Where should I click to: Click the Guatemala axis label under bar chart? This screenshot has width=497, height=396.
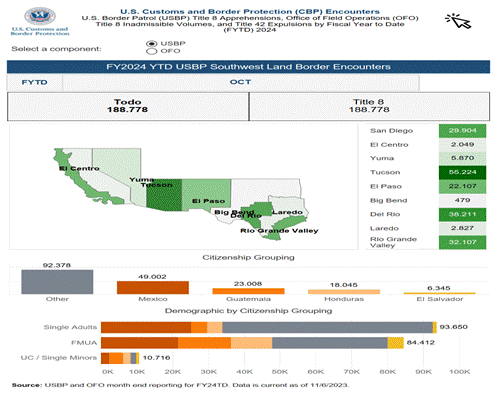click(x=248, y=299)
